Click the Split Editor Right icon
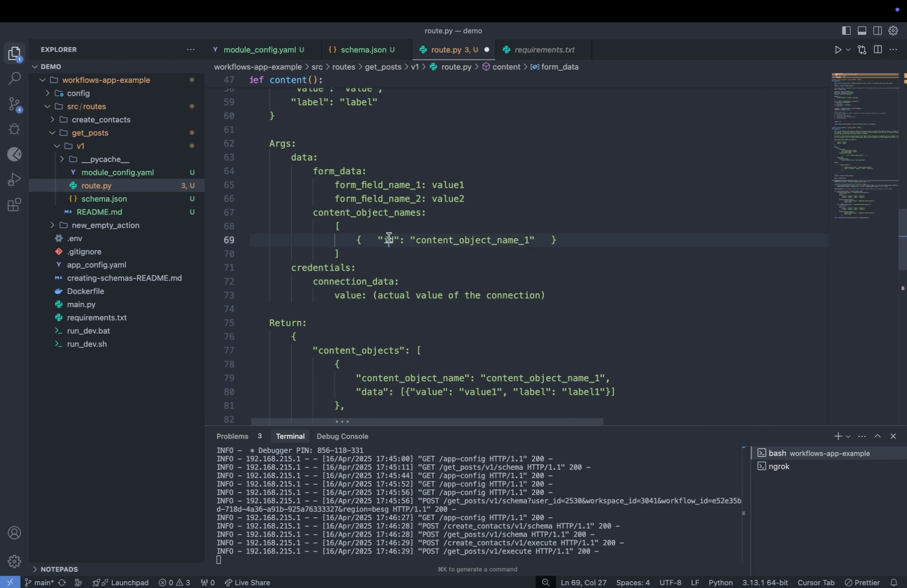907x588 pixels. tap(878, 50)
